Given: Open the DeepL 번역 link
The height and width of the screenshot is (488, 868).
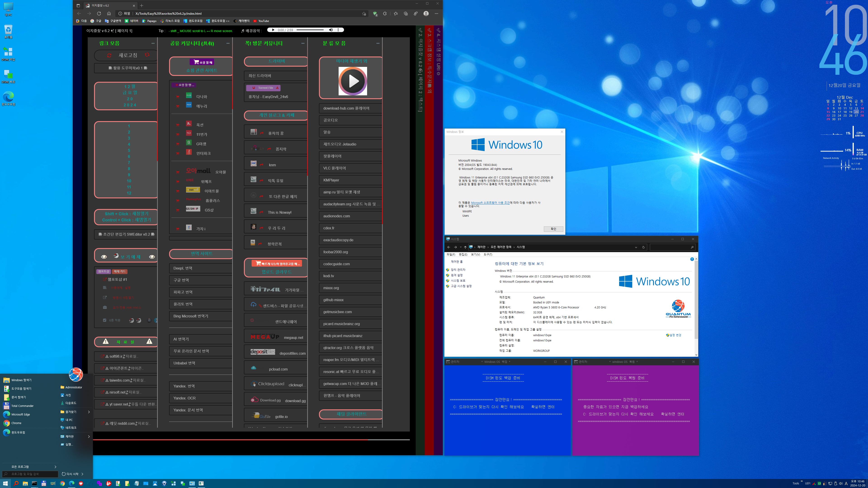Looking at the screenshot, I should coord(200,268).
